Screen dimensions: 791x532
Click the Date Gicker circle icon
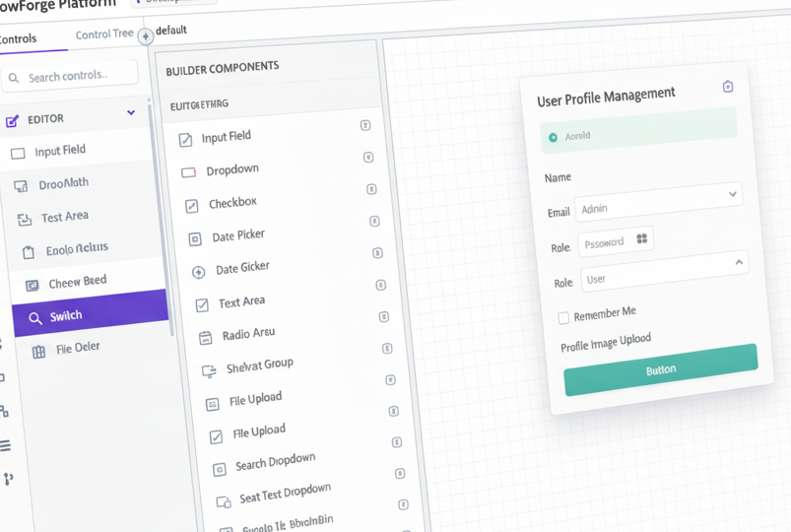click(198, 272)
